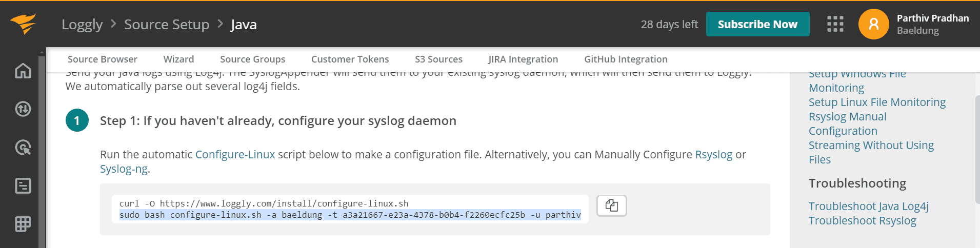This screenshot has width=980, height=248.
Task: Open the log list sidebar icon
Action: 23,185
